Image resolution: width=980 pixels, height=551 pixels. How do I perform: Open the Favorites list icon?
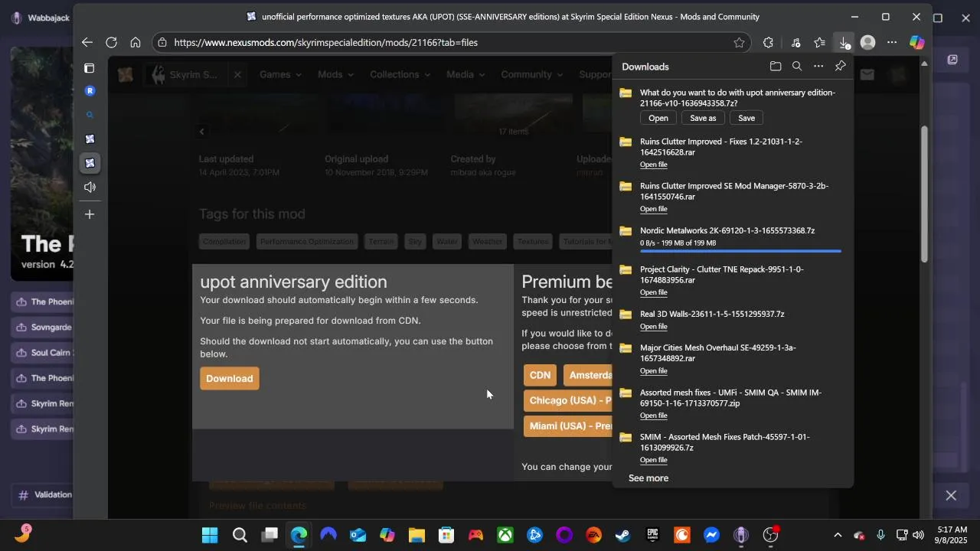(x=820, y=43)
